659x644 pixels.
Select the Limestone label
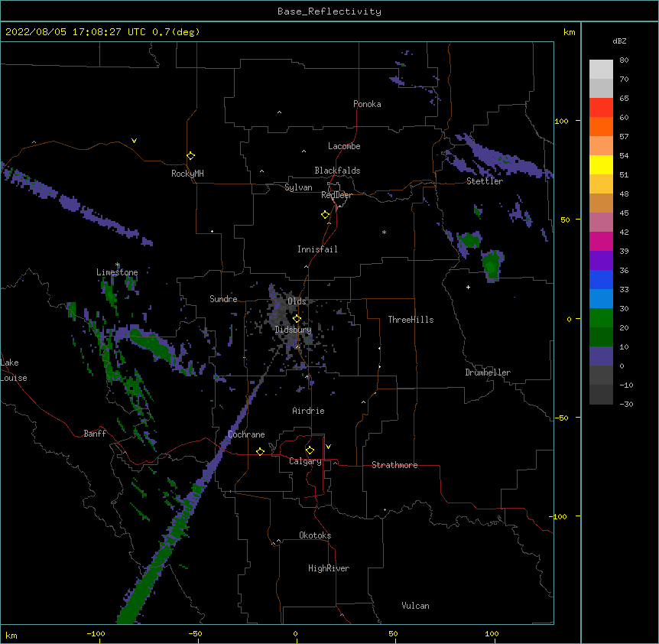click(x=117, y=272)
